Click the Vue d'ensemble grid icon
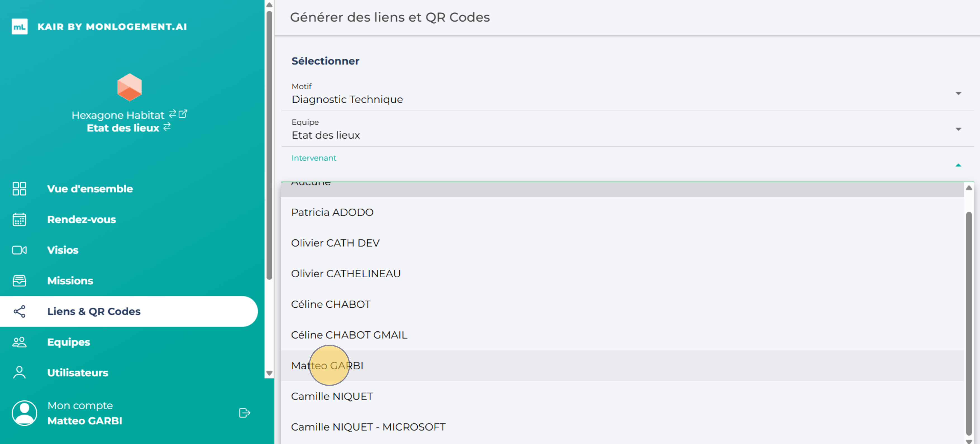The height and width of the screenshot is (444, 980). coord(19,188)
